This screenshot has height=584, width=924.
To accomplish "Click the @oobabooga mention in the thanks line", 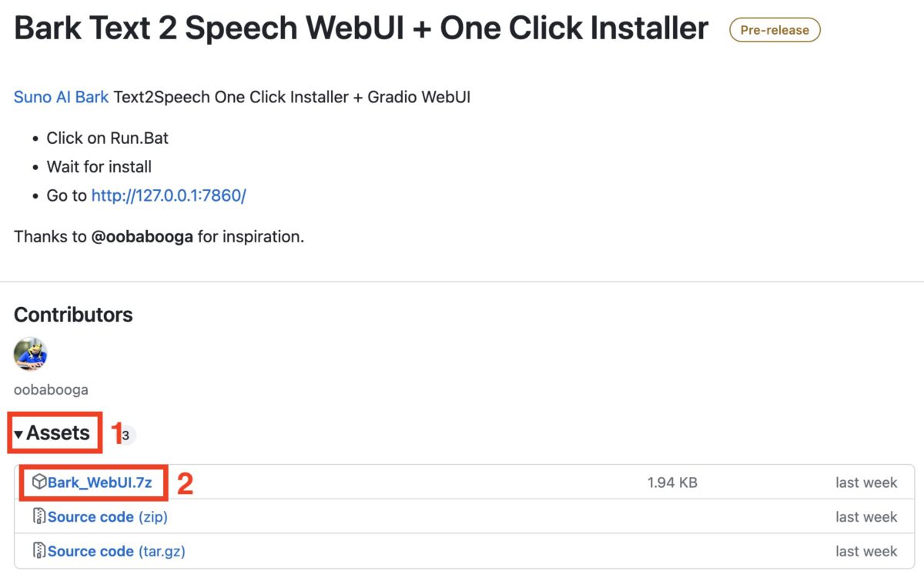I will coord(142,236).
